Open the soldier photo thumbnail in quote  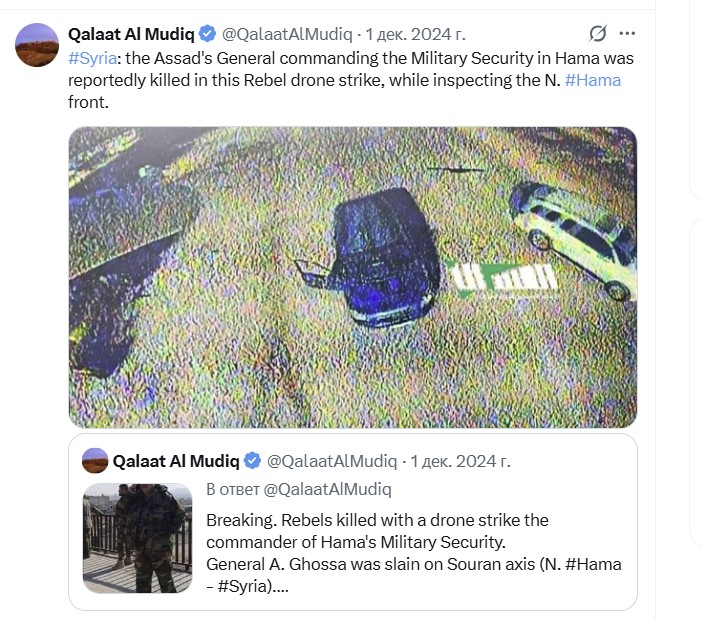pos(137,538)
